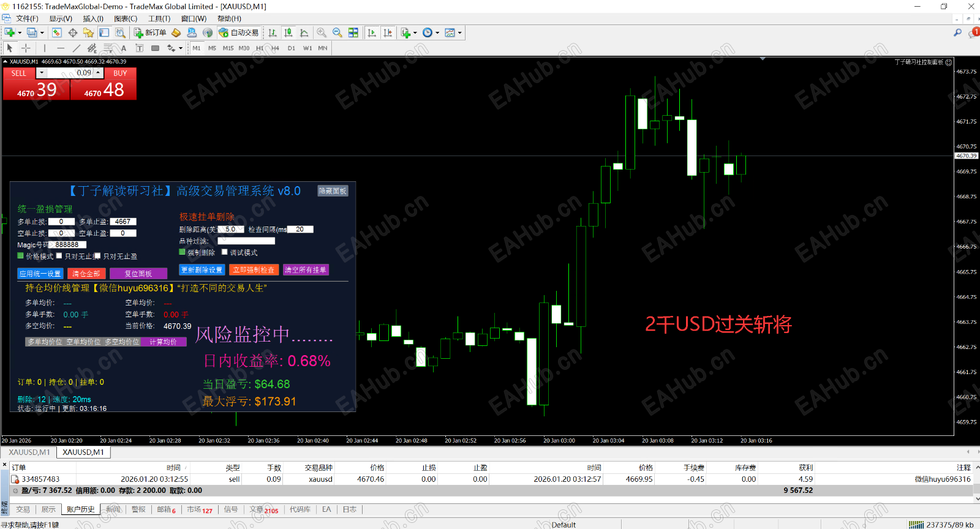The height and width of the screenshot is (529, 980).
Task: Switch to the 邮箱 terminal tab
Action: (166, 509)
